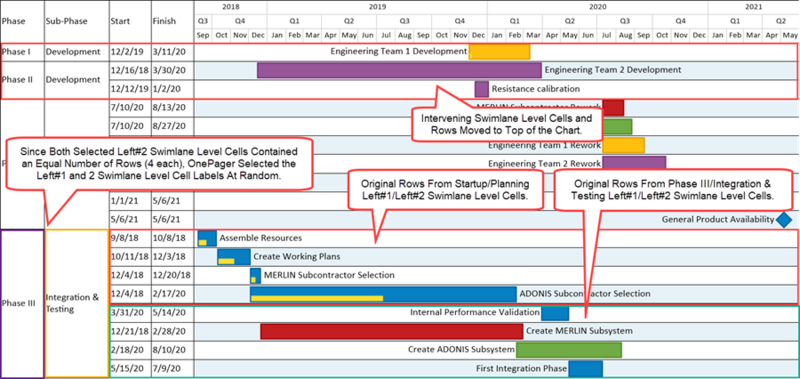Click the 2020 year header
The image size is (800, 379).
coord(597,7)
